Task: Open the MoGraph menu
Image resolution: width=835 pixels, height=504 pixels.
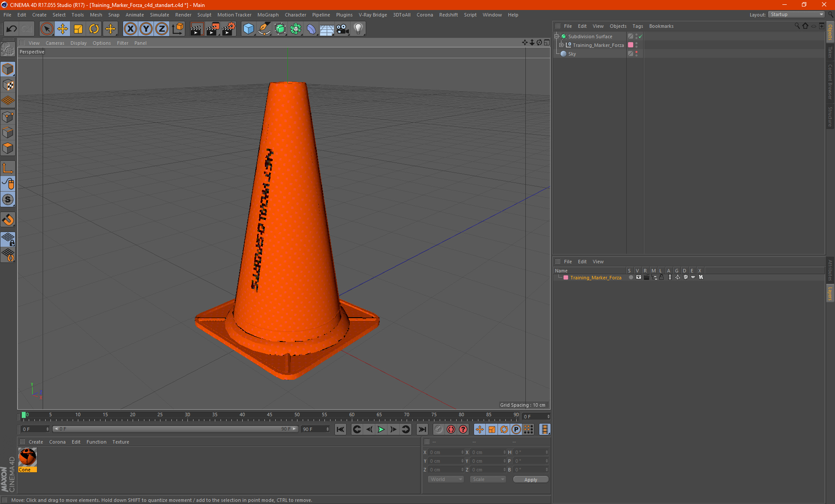Action: pyautogui.click(x=268, y=15)
